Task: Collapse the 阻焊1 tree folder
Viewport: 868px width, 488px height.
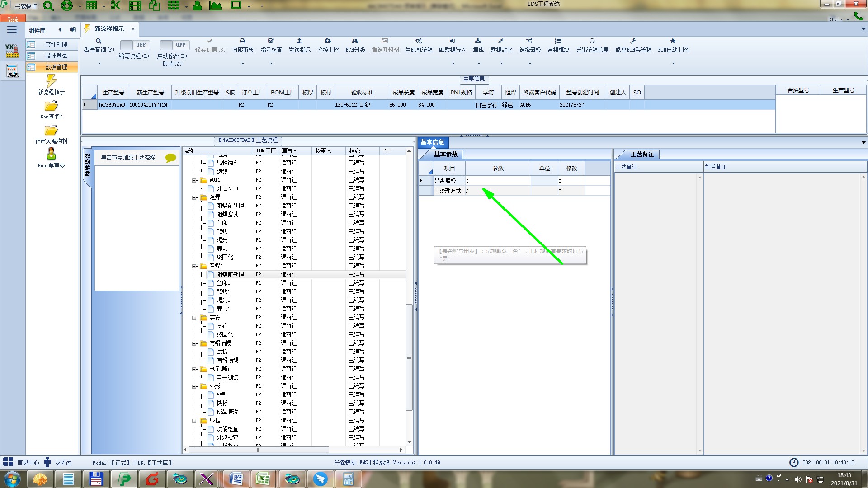Action: [x=195, y=266]
